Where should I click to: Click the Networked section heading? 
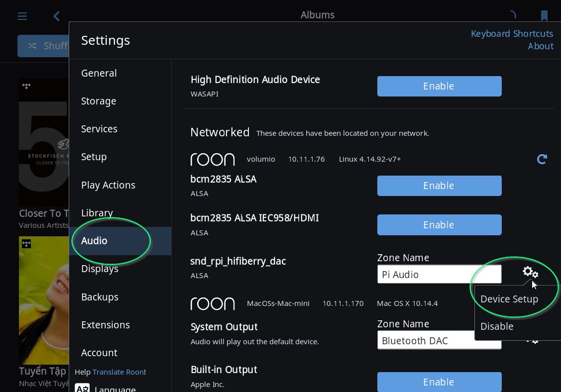tap(220, 132)
